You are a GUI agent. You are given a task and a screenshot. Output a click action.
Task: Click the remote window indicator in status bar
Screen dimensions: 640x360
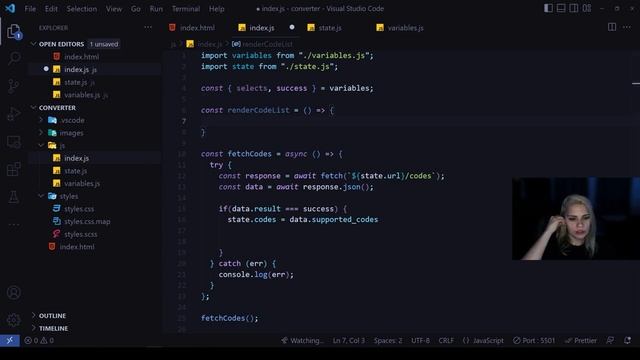point(10,340)
